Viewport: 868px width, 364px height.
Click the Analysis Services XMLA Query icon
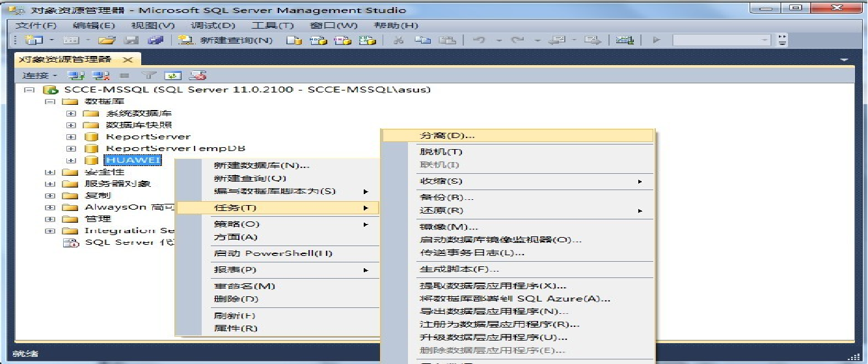(367, 40)
